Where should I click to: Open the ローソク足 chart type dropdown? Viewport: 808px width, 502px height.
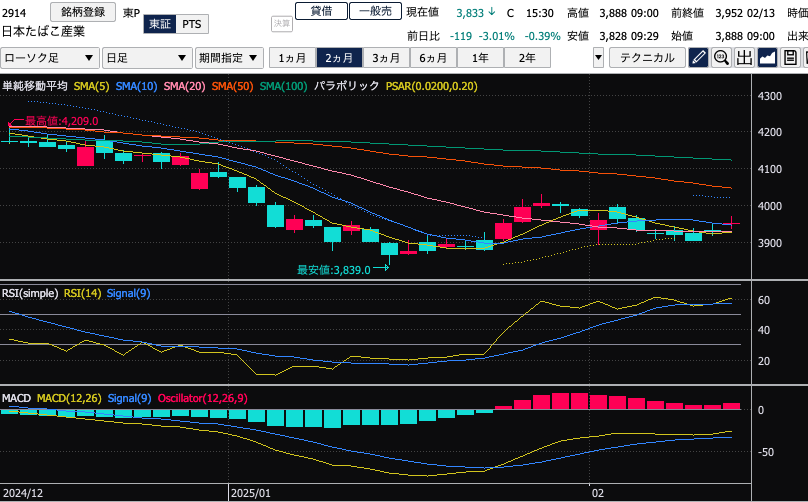49,58
